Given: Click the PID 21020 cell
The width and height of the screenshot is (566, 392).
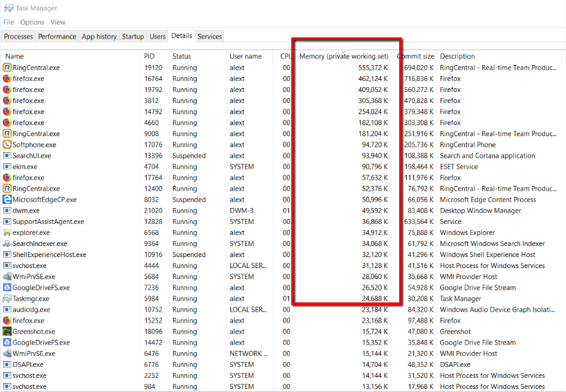Looking at the screenshot, I should click(x=153, y=210).
